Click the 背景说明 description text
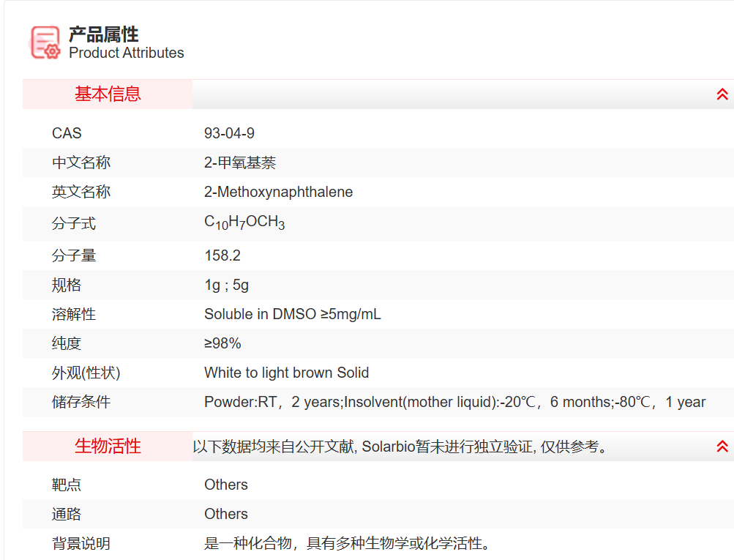The height and width of the screenshot is (560, 734). click(x=347, y=543)
